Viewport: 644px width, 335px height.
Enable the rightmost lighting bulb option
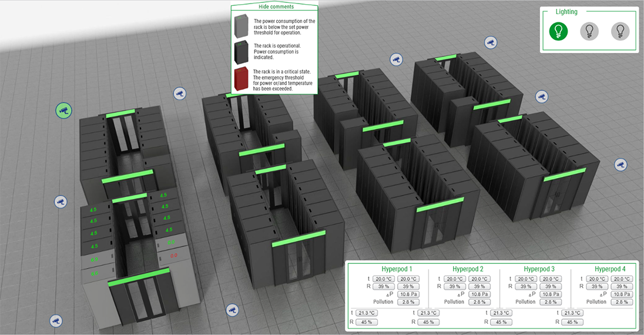(x=620, y=31)
